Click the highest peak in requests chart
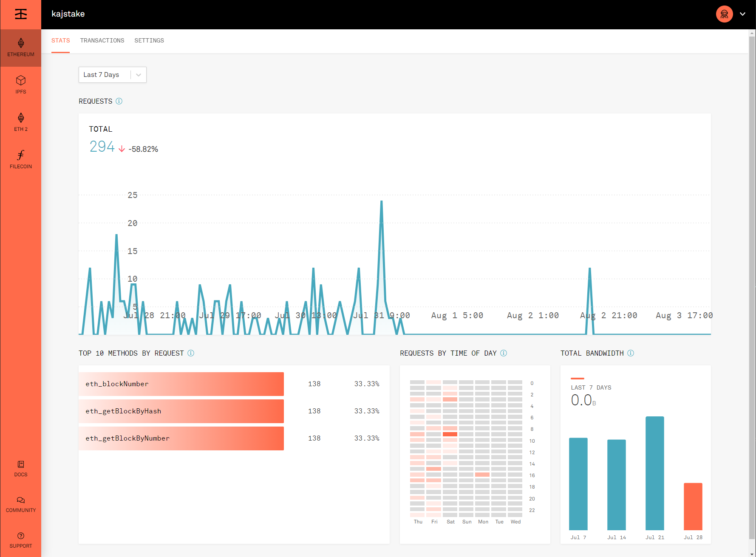The width and height of the screenshot is (756, 557). (x=382, y=201)
